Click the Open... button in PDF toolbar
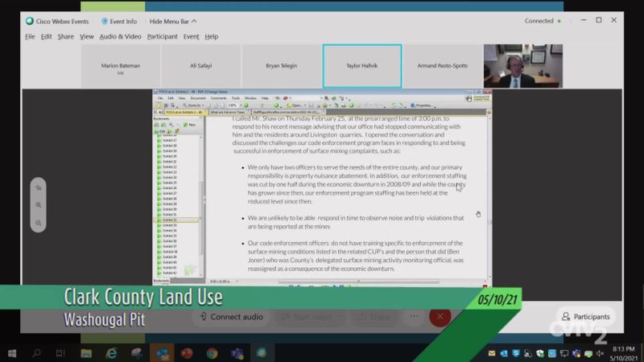Viewport: 644px width, 362px height. [x=295, y=105]
